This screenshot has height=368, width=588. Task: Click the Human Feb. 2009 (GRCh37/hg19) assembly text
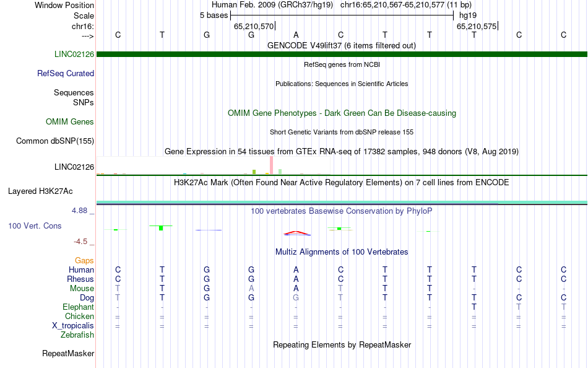coord(272,5)
